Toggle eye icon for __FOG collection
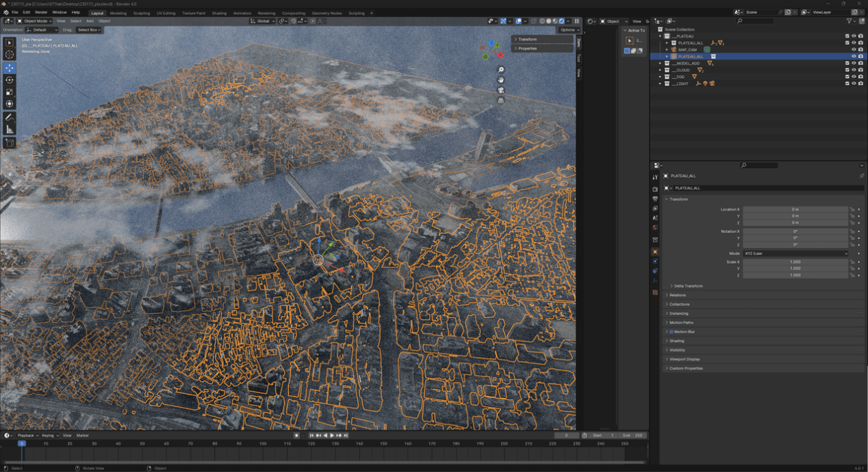 [854, 77]
